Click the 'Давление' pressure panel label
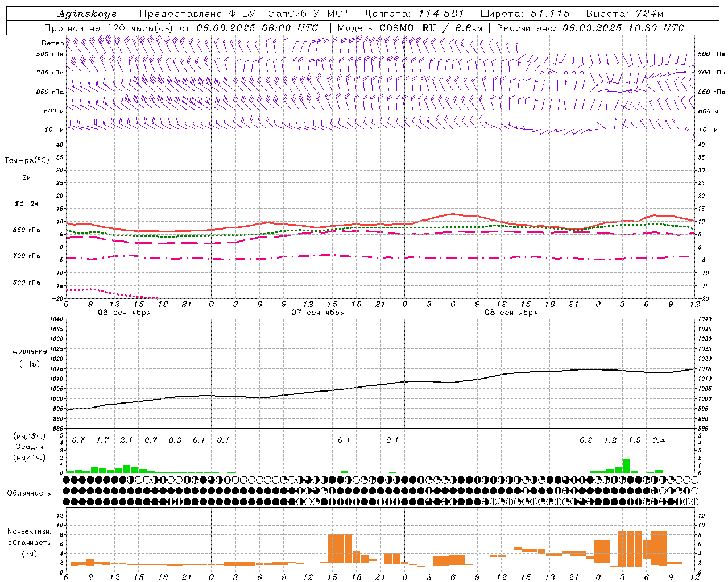 click(x=30, y=351)
